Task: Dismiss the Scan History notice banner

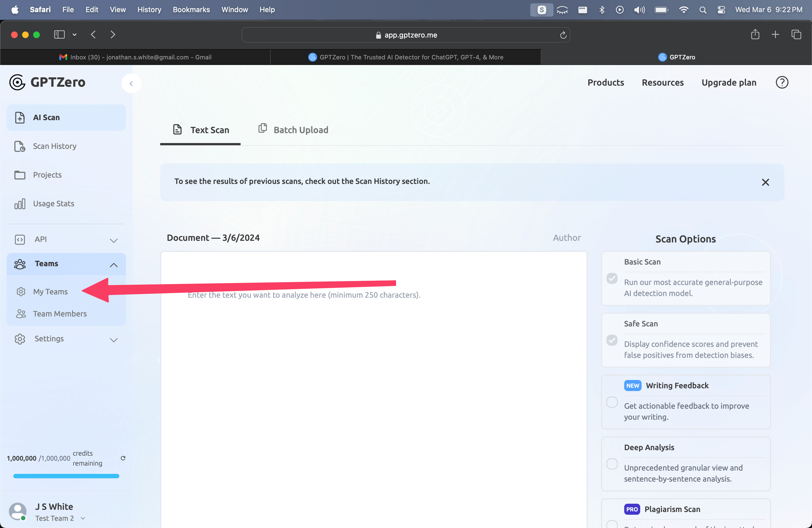Action: pyautogui.click(x=765, y=182)
